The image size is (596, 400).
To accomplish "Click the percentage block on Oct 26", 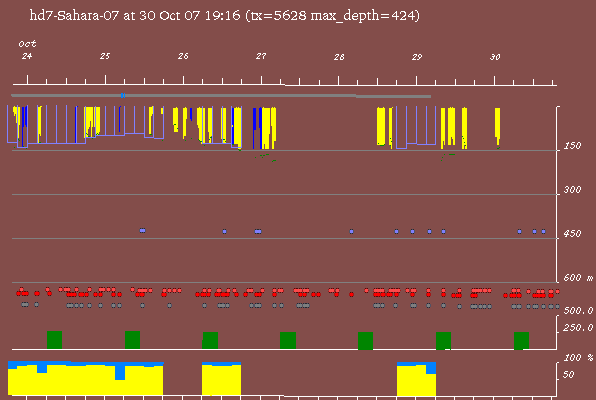I will pos(221,379).
